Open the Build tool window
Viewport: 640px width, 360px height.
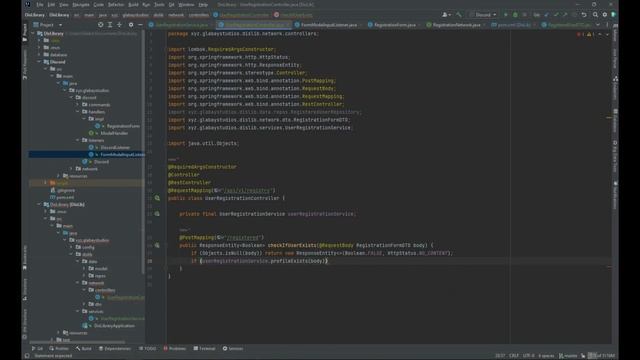point(84,349)
